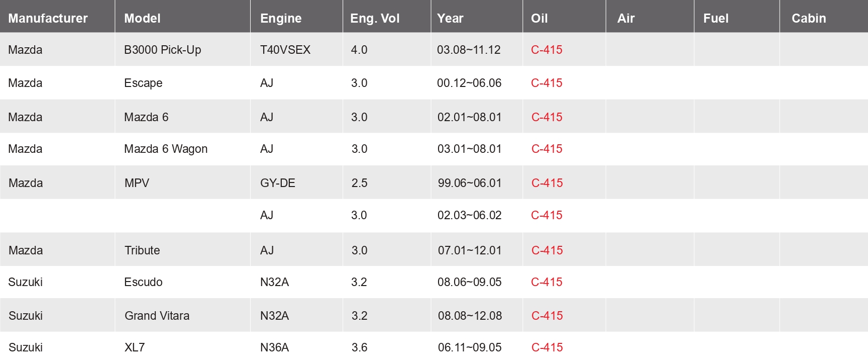Click C-415 link for Mazda 6 Wagon
The image size is (868, 364).
(547, 149)
